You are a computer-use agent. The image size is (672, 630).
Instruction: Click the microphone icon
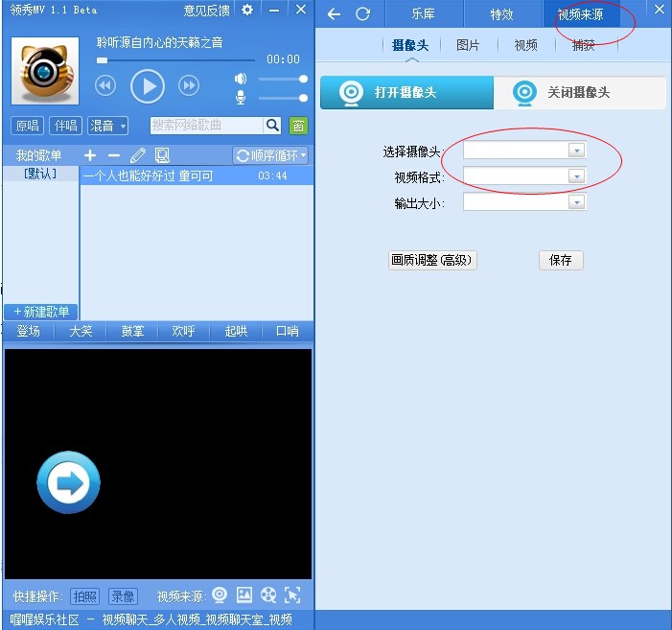pyautogui.click(x=241, y=98)
